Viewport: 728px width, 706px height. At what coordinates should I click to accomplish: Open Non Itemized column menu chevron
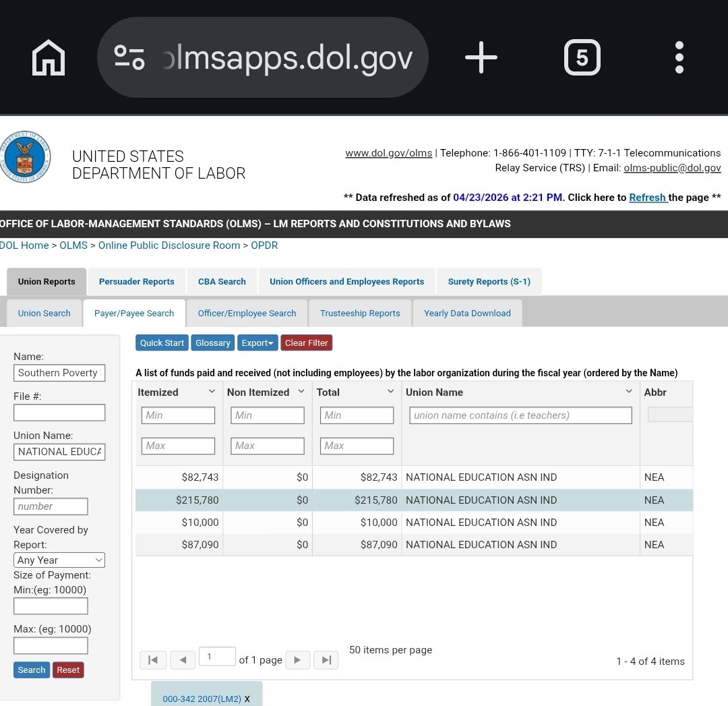301,392
